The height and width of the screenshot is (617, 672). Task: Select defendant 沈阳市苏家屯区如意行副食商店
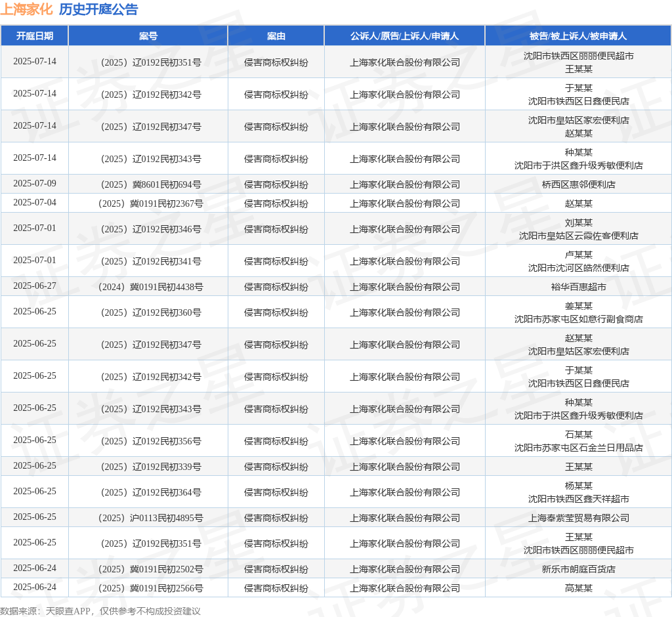coord(578,319)
